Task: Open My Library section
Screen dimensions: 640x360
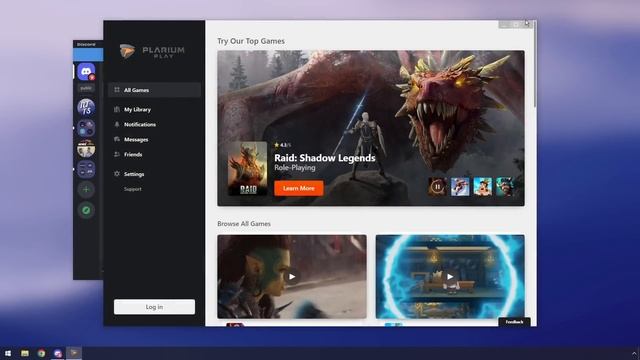Action: click(x=137, y=109)
